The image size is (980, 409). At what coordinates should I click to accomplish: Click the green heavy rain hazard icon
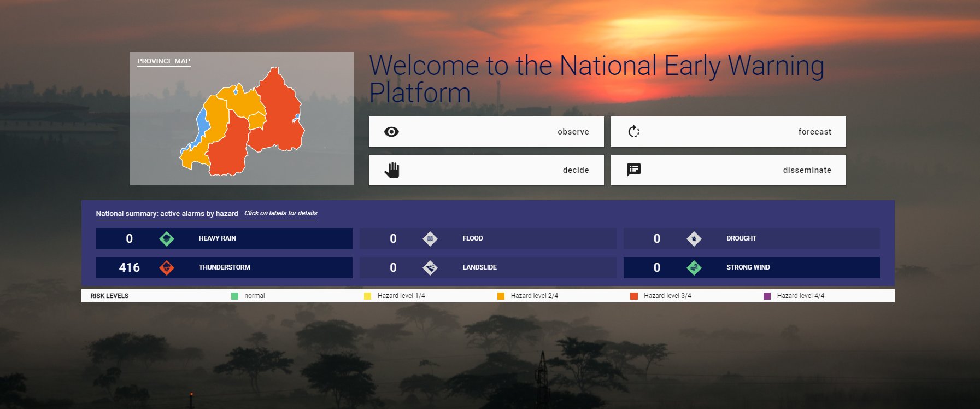[167, 238]
